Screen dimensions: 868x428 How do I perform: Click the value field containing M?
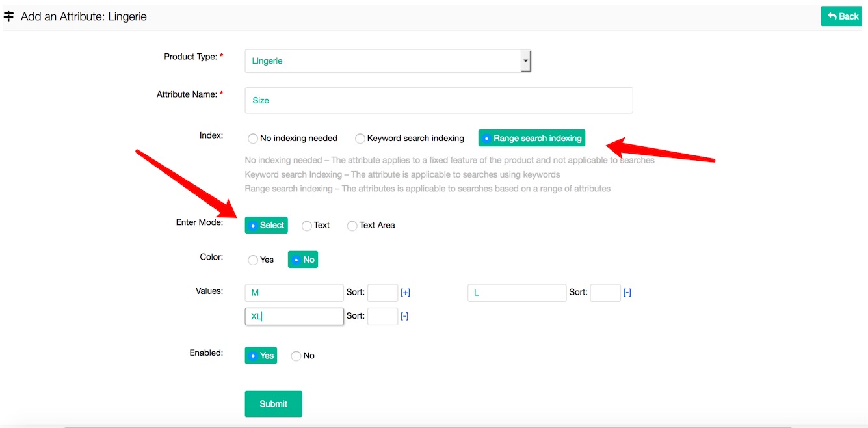294,293
